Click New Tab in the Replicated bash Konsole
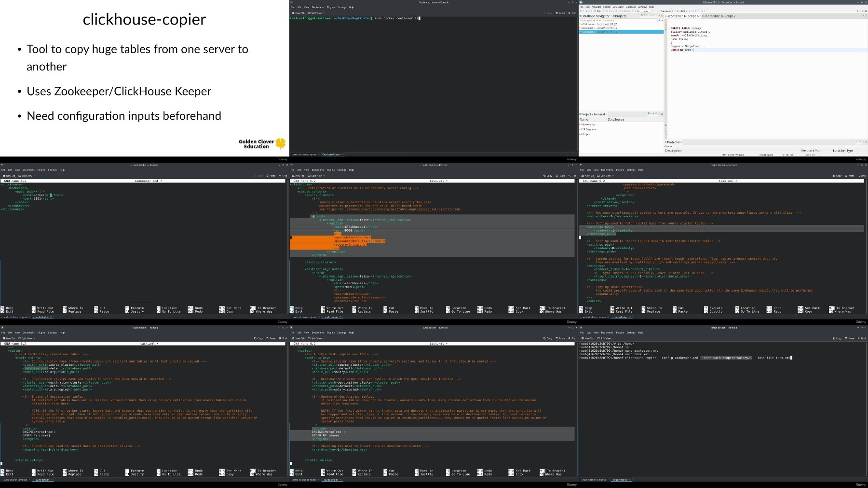 click(x=299, y=13)
